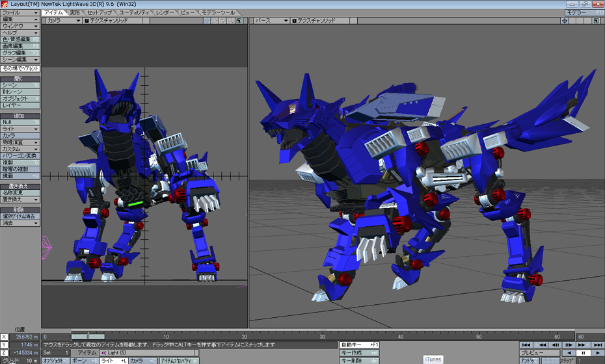Switch to the ユーティリティ tab
Viewport: 605px width, 364px height.
coord(134,13)
